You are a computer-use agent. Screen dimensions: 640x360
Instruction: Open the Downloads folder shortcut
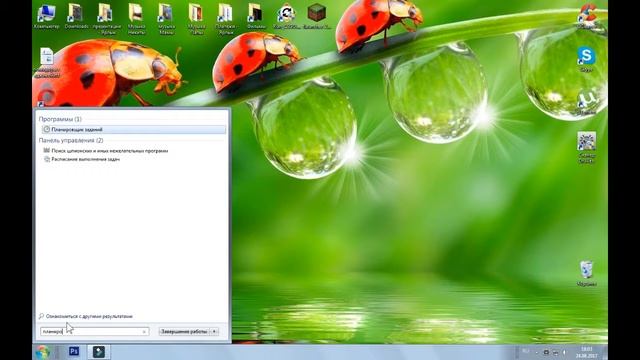(x=76, y=16)
